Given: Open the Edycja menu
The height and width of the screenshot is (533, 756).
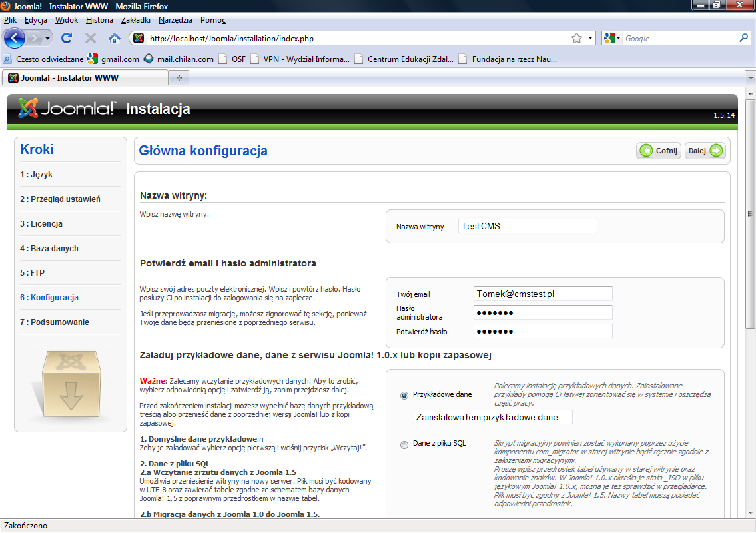Looking at the screenshot, I should (36, 20).
